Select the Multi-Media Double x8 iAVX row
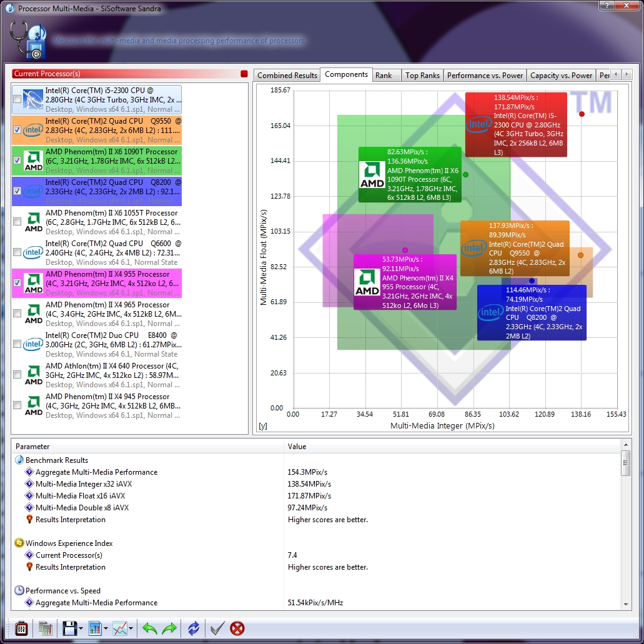The height and width of the screenshot is (644, 644). pos(316,508)
